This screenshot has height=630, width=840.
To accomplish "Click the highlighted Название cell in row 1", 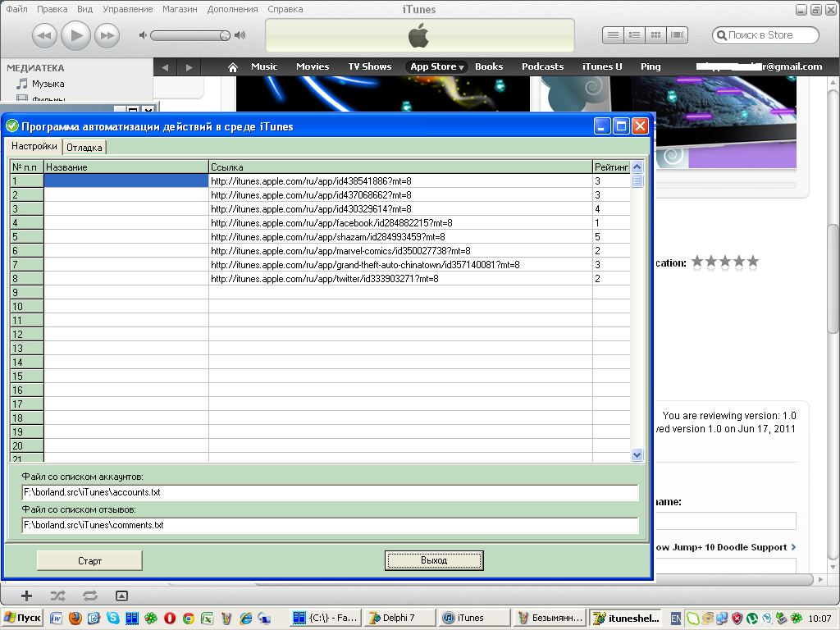I will (x=126, y=181).
